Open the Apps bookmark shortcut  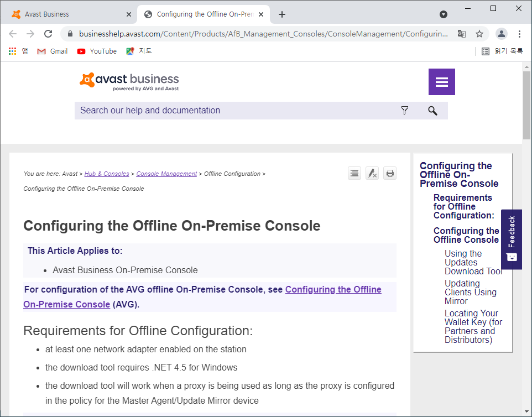(18, 51)
